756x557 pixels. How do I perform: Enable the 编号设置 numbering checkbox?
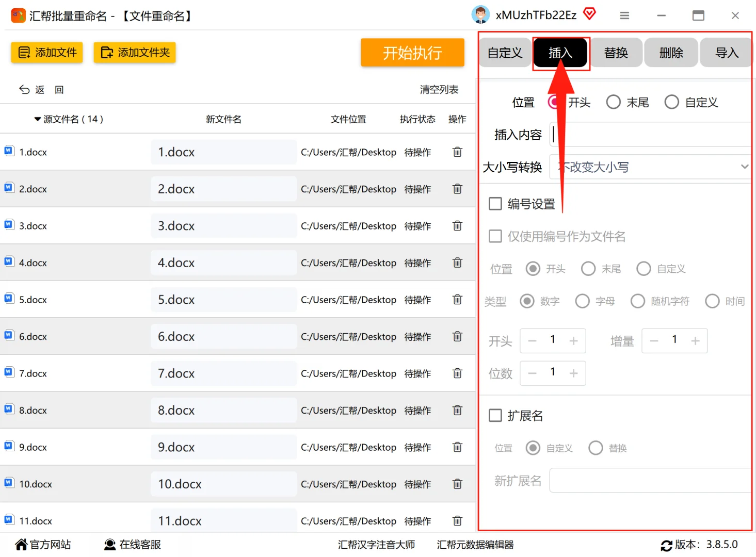coord(495,203)
